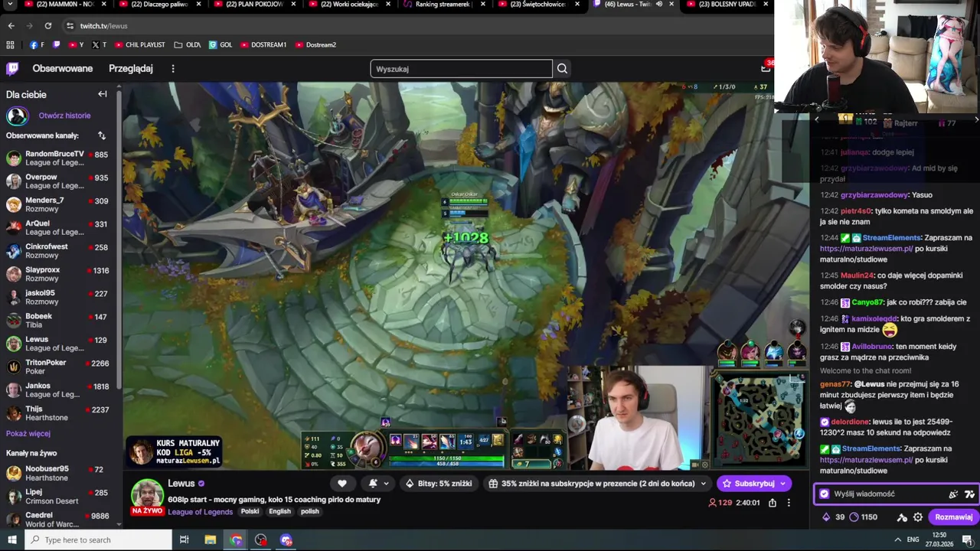Follow Lewus with the heart icon

pos(342,484)
